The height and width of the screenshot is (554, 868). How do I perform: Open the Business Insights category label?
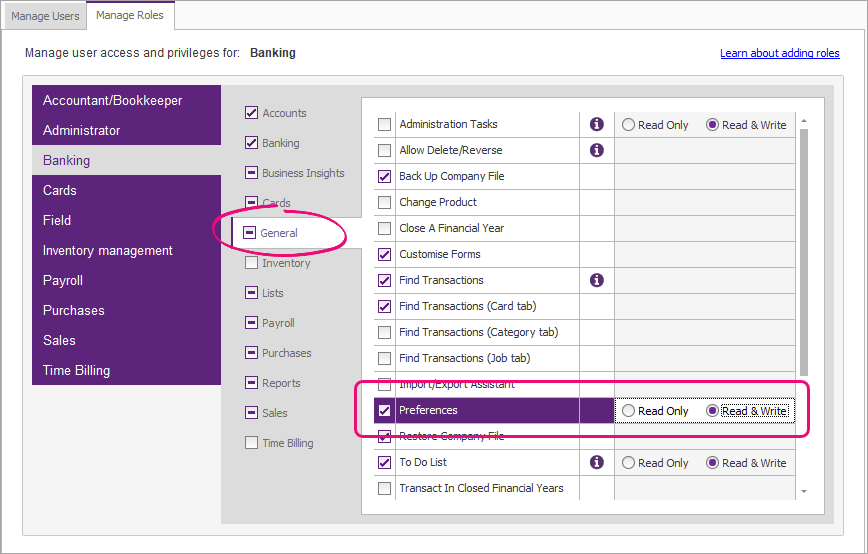pyautogui.click(x=303, y=173)
